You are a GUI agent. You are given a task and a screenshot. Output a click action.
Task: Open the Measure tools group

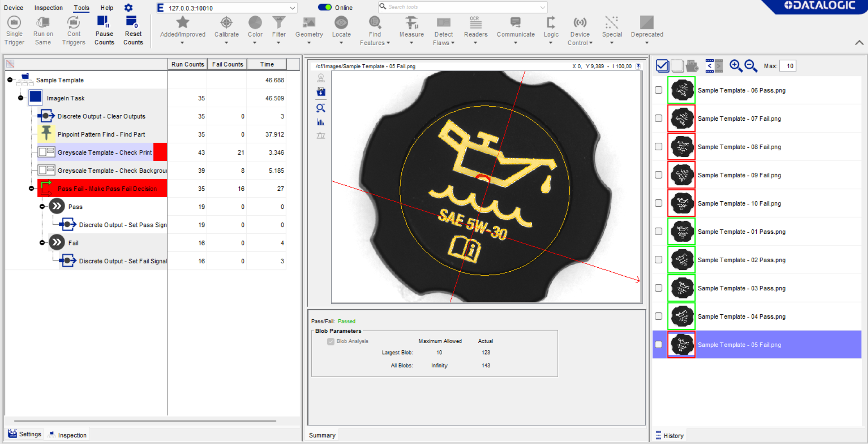[x=411, y=27]
